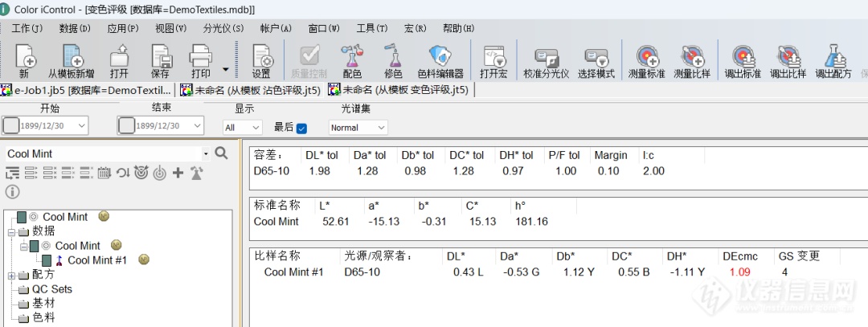Click the color swatch beside Cool Mint #1
The width and height of the screenshot is (868, 327).
pos(47,260)
